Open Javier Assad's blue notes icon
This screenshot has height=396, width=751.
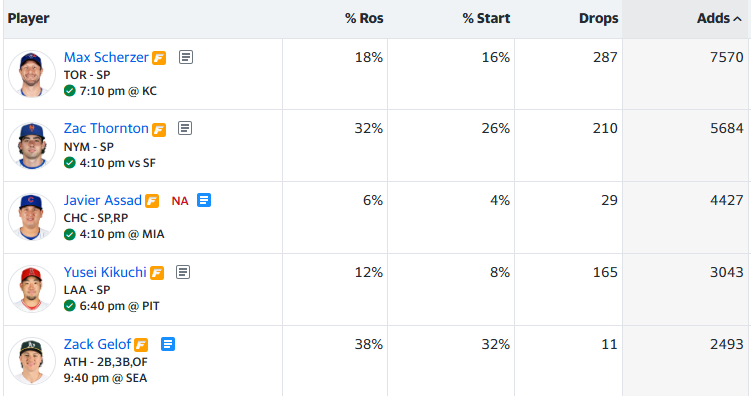(204, 200)
